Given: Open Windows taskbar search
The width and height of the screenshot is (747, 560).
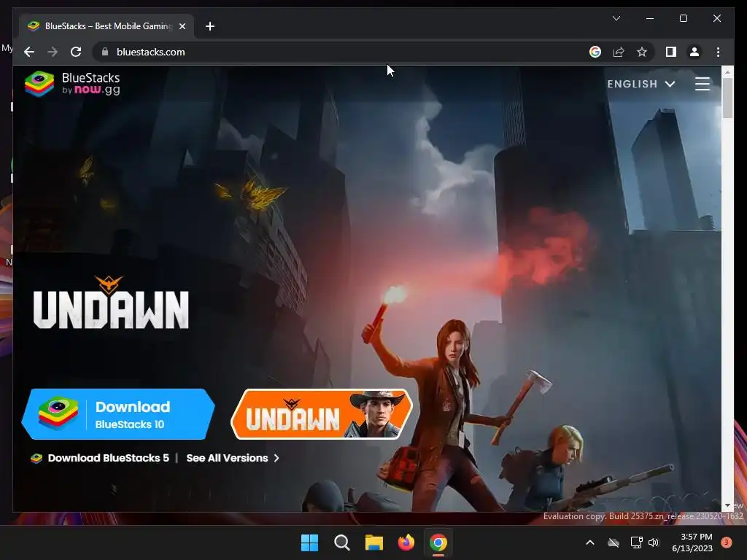Looking at the screenshot, I should [341, 542].
